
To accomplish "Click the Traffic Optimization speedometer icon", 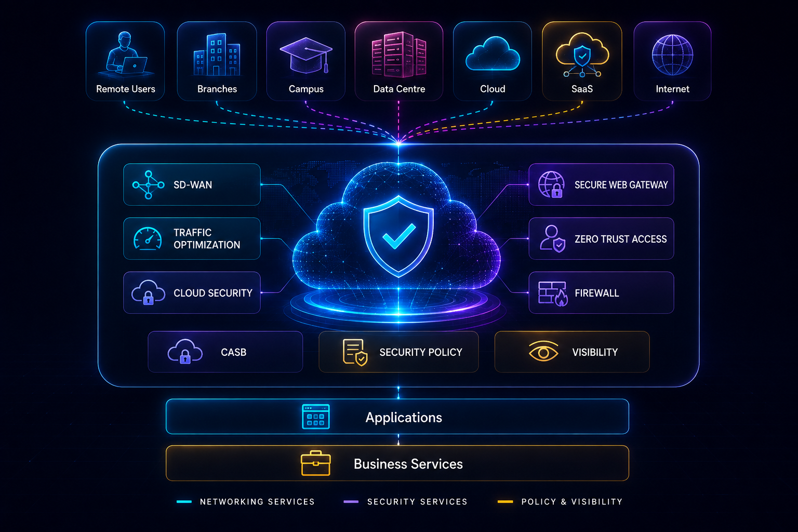I will 148,239.
